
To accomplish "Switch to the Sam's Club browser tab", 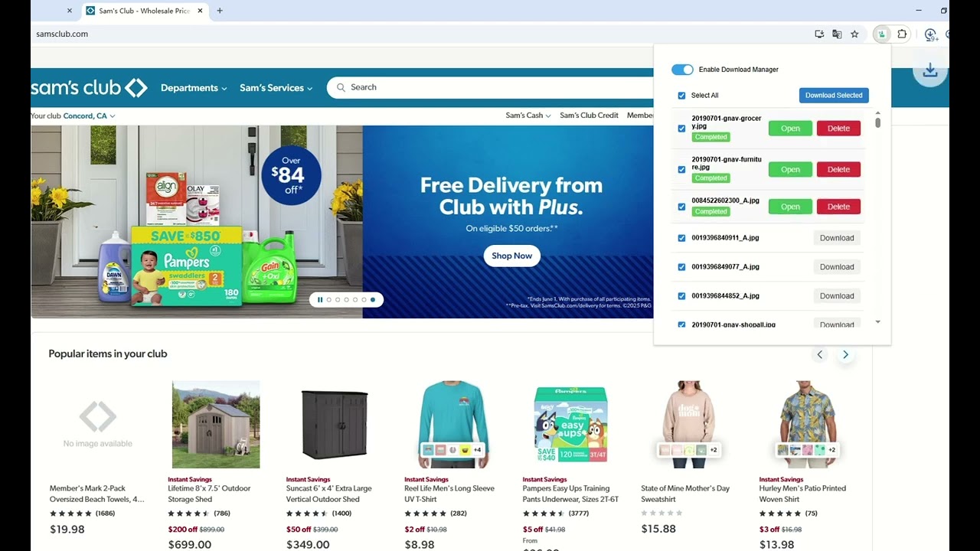I will coord(143,11).
